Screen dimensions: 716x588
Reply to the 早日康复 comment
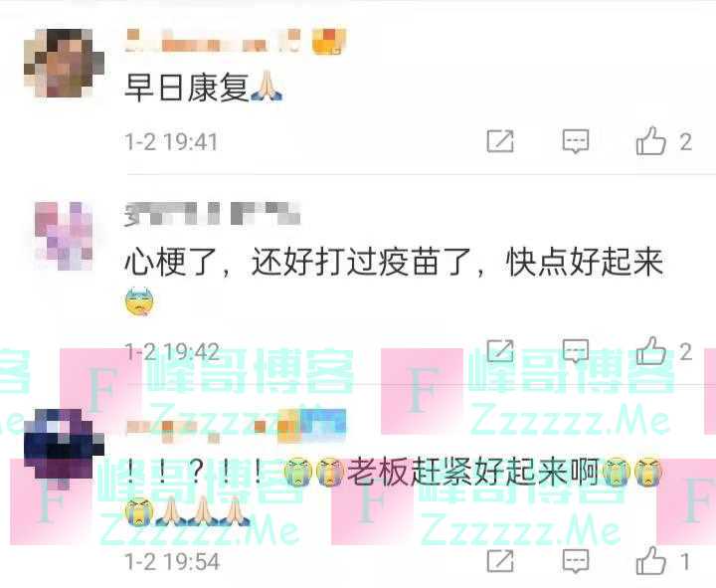(576, 141)
